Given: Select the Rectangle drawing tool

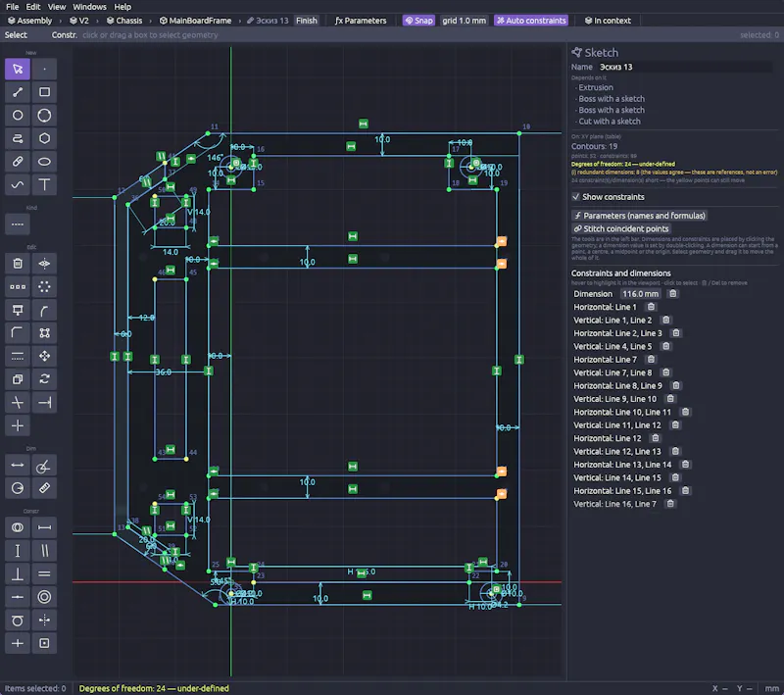Looking at the screenshot, I should point(44,92).
